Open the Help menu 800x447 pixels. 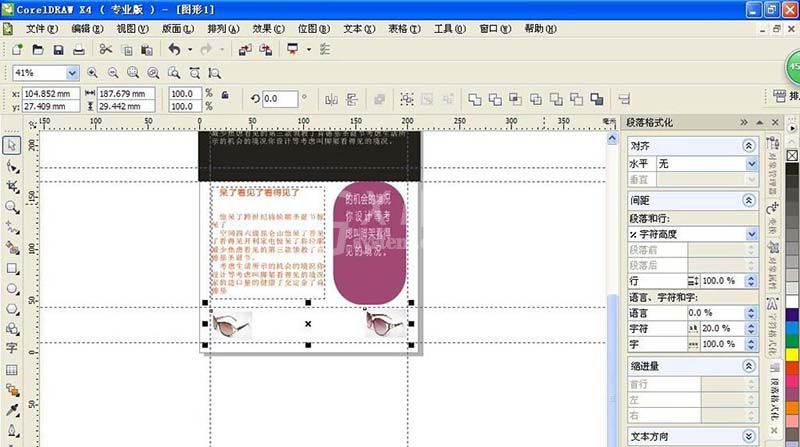point(540,29)
